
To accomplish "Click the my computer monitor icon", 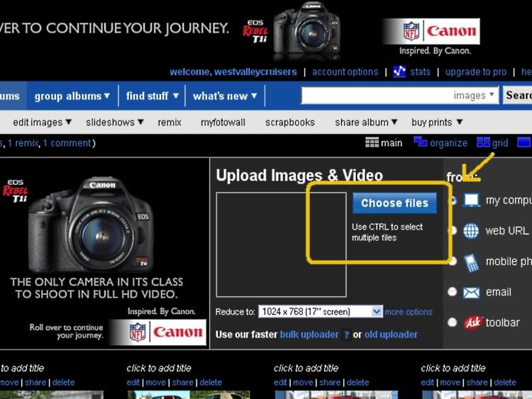I will click(472, 201).
